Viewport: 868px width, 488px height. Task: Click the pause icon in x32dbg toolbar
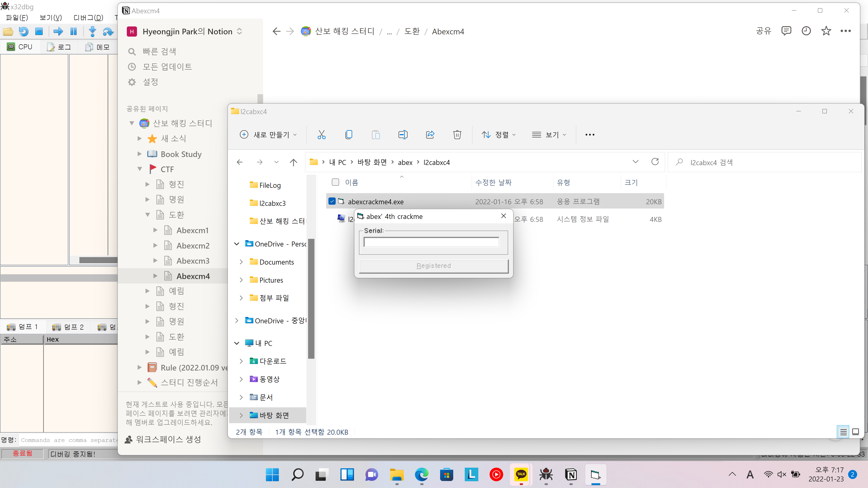(74, 32)
